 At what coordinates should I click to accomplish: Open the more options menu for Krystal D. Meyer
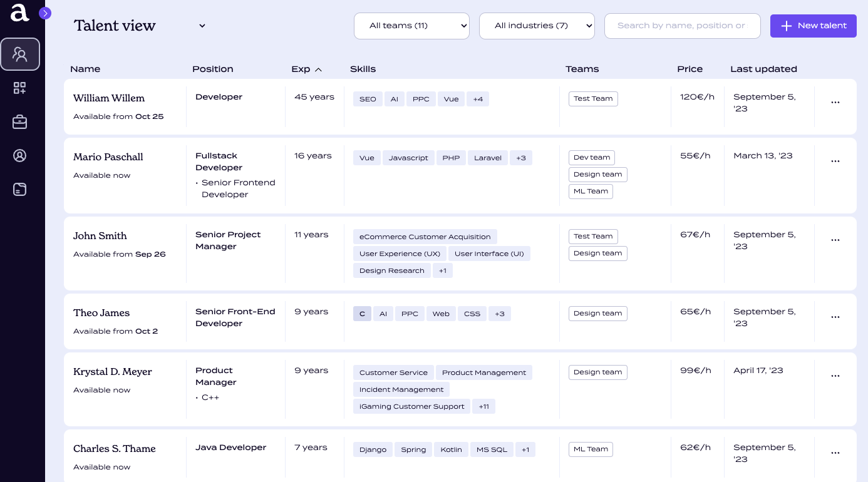835,376
